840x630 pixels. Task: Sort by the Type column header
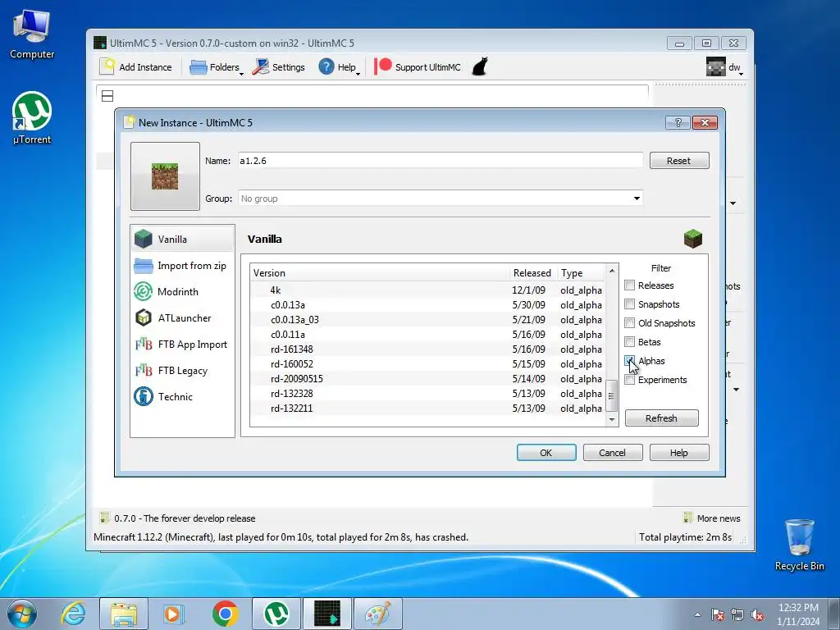[x=582, y=272]
